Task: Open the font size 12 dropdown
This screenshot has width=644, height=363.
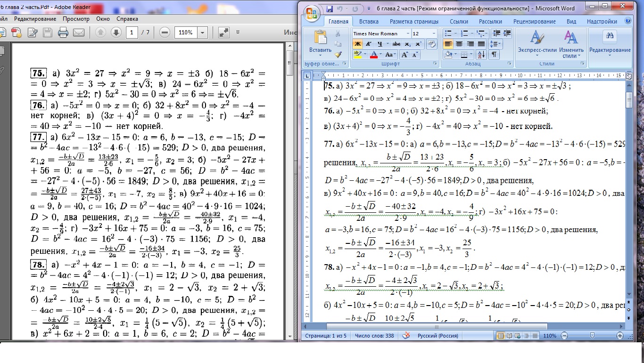Action: [433, 33]
